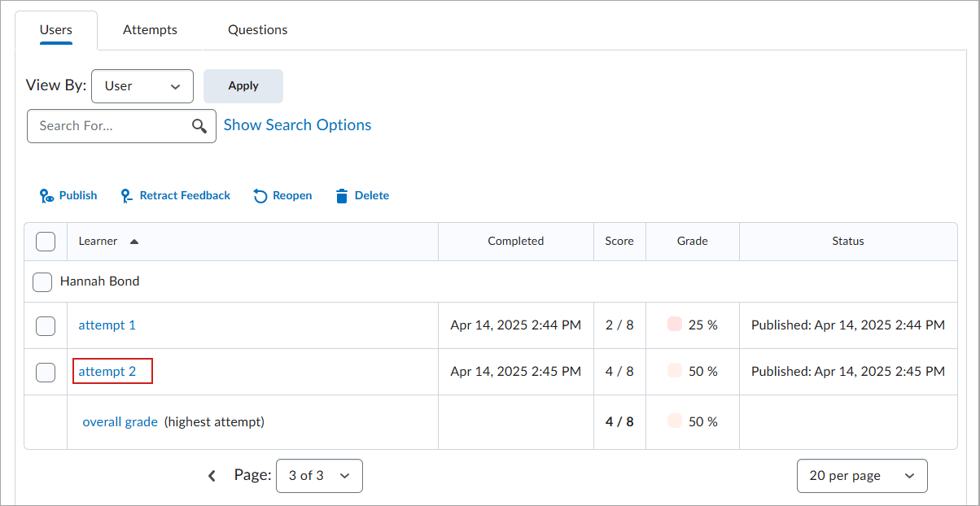Click the Retract Feedback icon
The image size is (980, 506).
pos(126,196)
